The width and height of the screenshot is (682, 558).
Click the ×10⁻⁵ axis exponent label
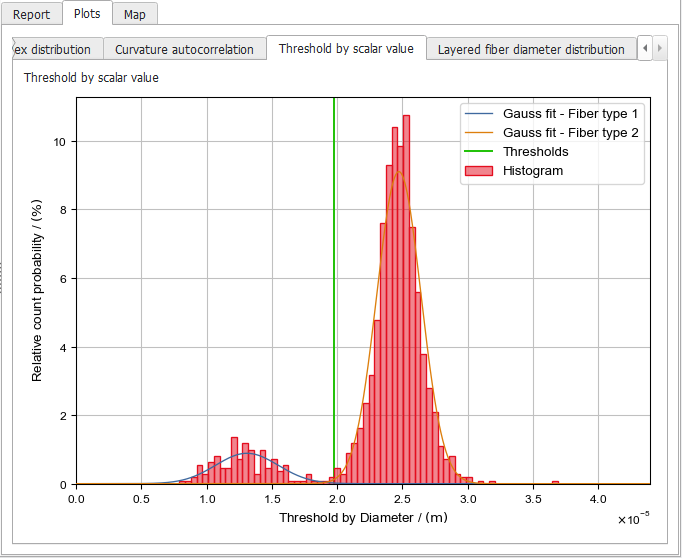634,518
